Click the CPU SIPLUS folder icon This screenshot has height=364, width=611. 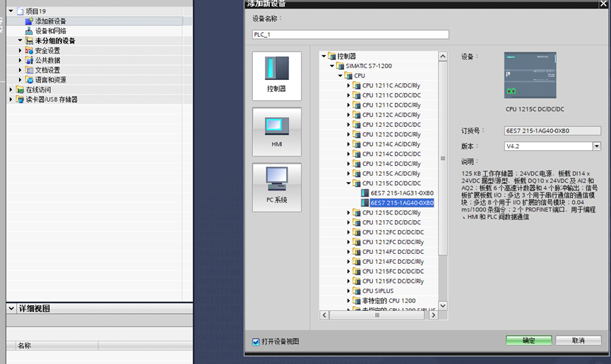coord(356,291)
